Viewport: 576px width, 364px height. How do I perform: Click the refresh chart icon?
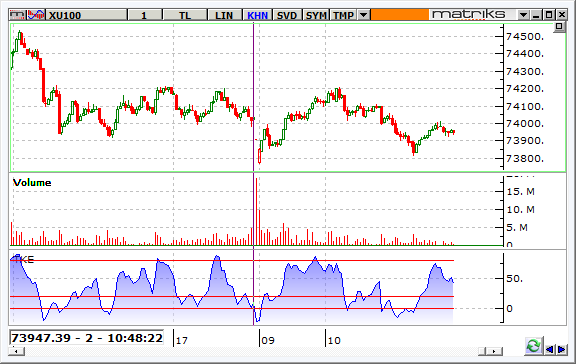click(x=533, y=346)
